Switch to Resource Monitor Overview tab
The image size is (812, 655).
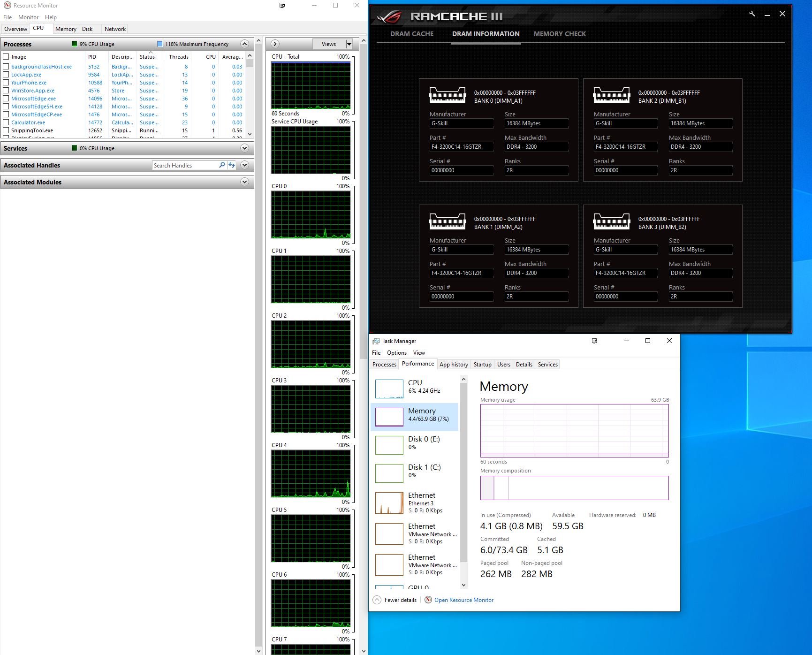[x=15, y=29]
